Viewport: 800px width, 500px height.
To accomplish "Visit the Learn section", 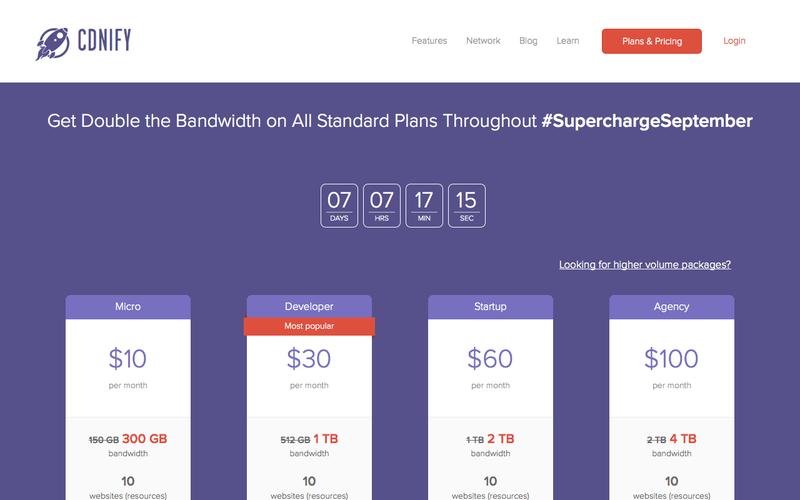I will coord(567,41).
